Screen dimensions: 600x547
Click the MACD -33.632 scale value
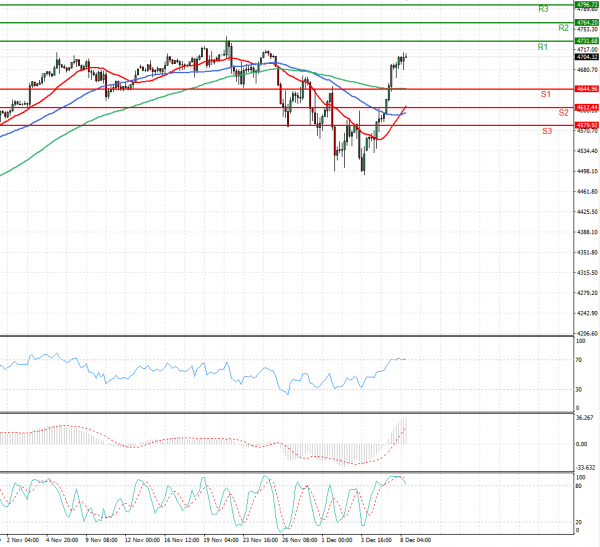[x=585, y=468]
